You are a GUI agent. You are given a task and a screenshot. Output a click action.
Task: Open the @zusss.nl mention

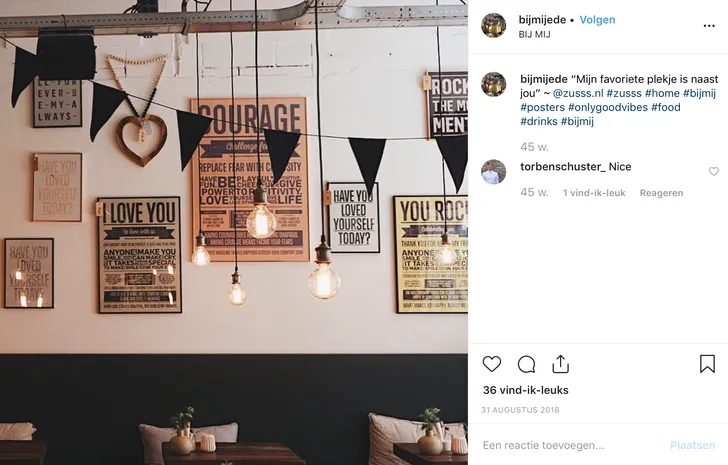click(578, 93)
